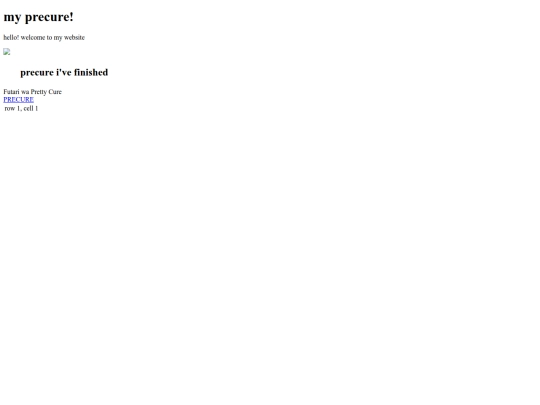The width and height of the screenshot is (540, 405).
Task: Click the word 'finished' in the subheading
Action: coord(91,72)
